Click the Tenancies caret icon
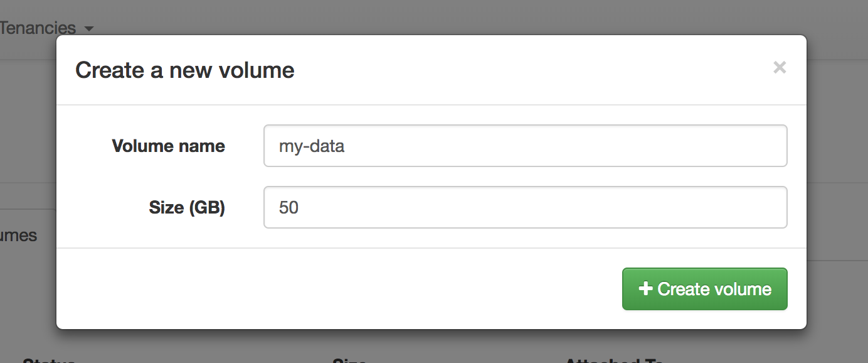The width and height of the screenshot is (868, 363). (x=88, y=29)
